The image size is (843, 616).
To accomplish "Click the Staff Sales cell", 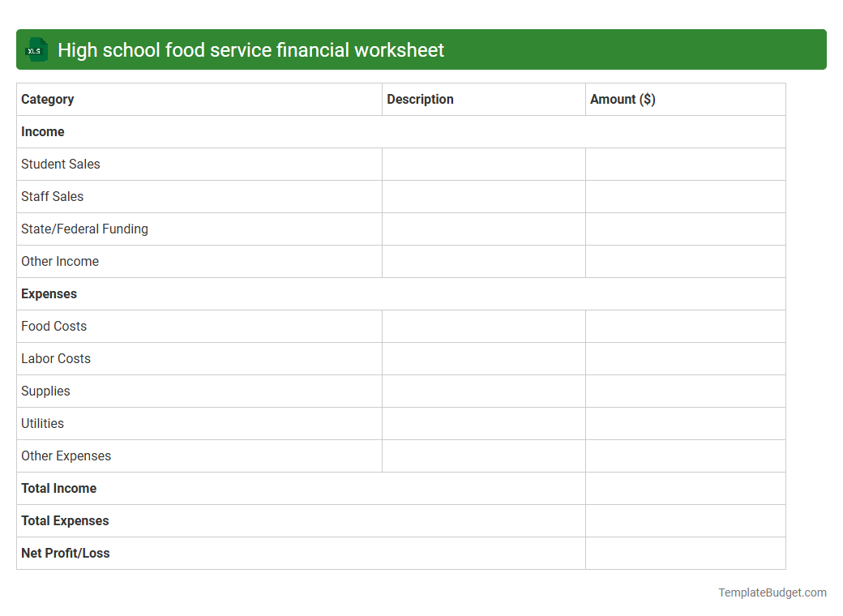I will tap(52, 196).
